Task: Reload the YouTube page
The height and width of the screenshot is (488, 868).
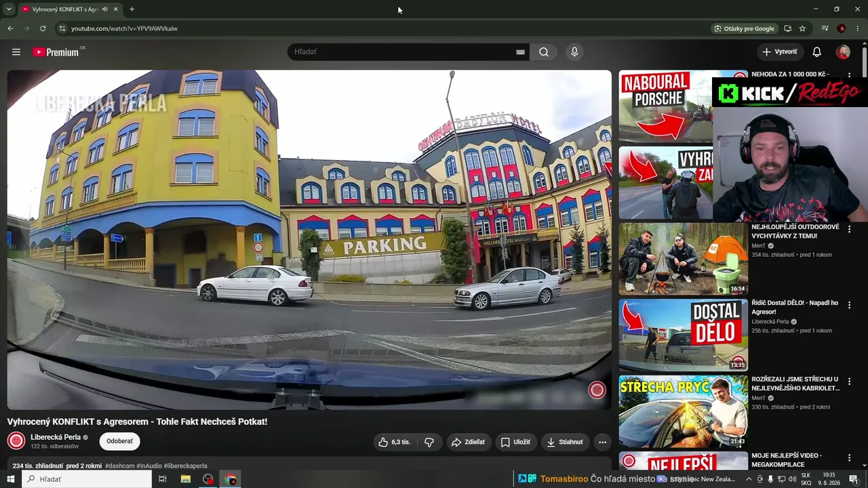Action: coord(43,28)
